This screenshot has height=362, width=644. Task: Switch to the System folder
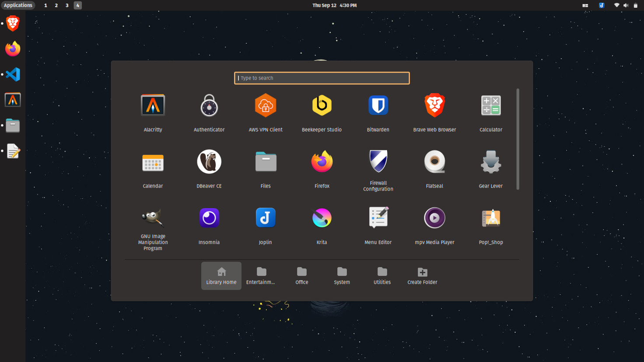(x=342, y=276)
